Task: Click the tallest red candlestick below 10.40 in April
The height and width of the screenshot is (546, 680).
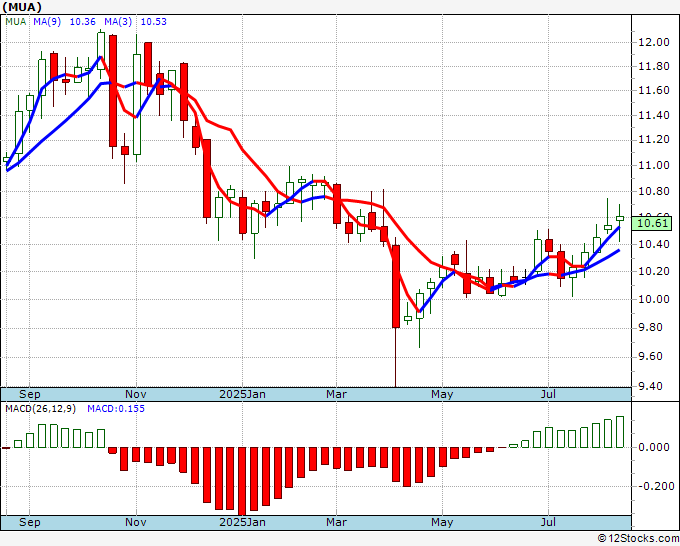Action: tap(396, 286)
